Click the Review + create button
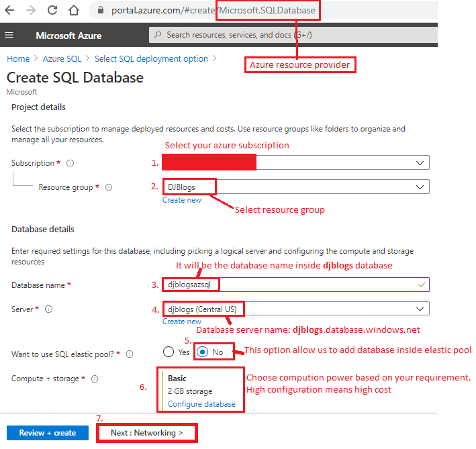Viewport: 476px width, 449px height. pyautogui.click(x=48, y=433)
